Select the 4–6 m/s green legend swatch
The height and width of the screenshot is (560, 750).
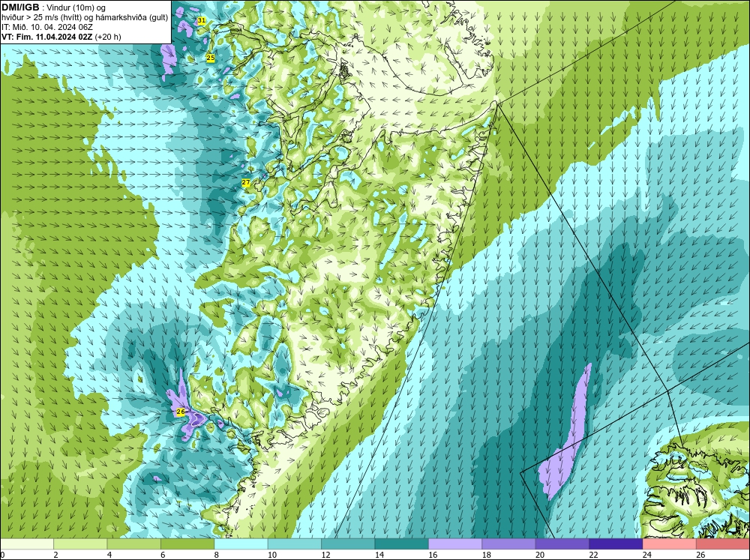[134, 544]
